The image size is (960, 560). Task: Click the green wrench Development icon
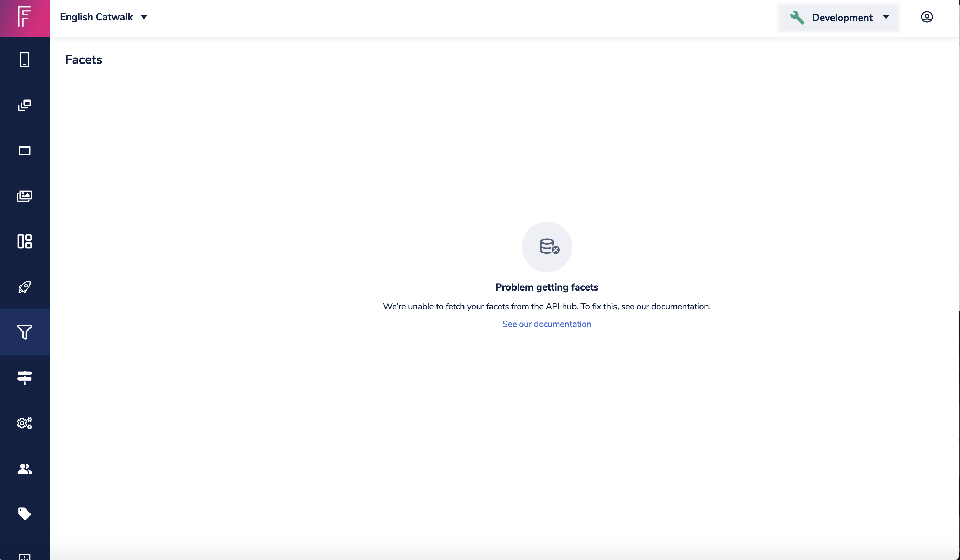coord(797,18)
